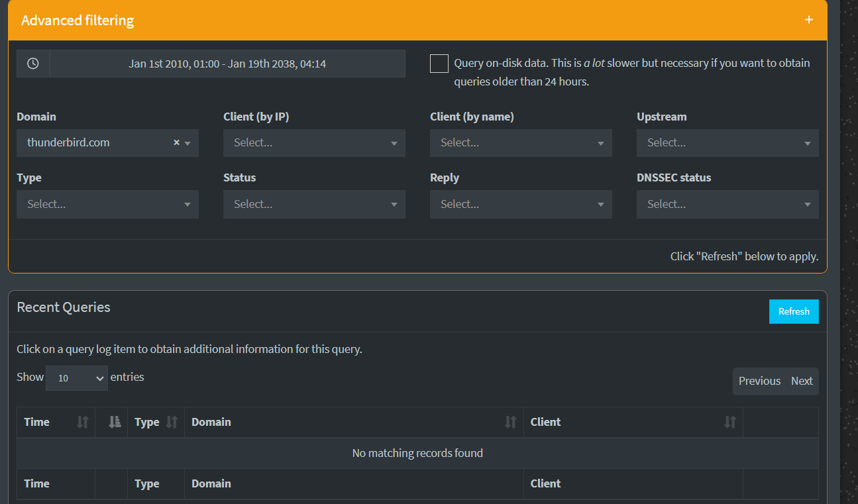Enable querying on-disk data
Viewport: 858px width, 504px height.
(x=439, y=63)
